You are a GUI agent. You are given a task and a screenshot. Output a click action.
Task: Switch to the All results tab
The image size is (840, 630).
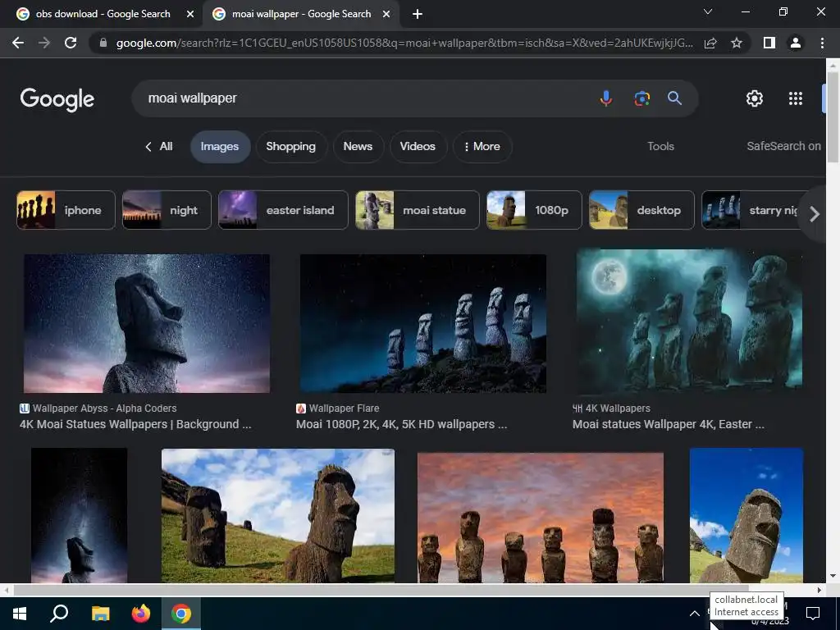(x=159, y=146)
